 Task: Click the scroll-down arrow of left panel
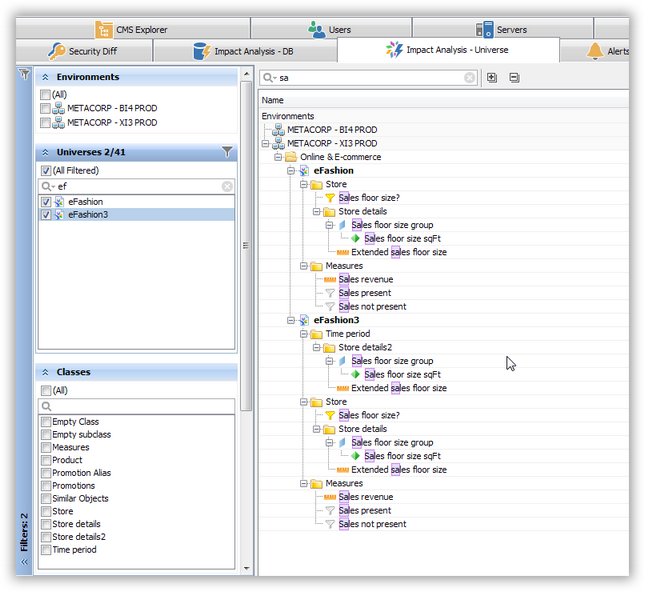[x=246, y=568]
